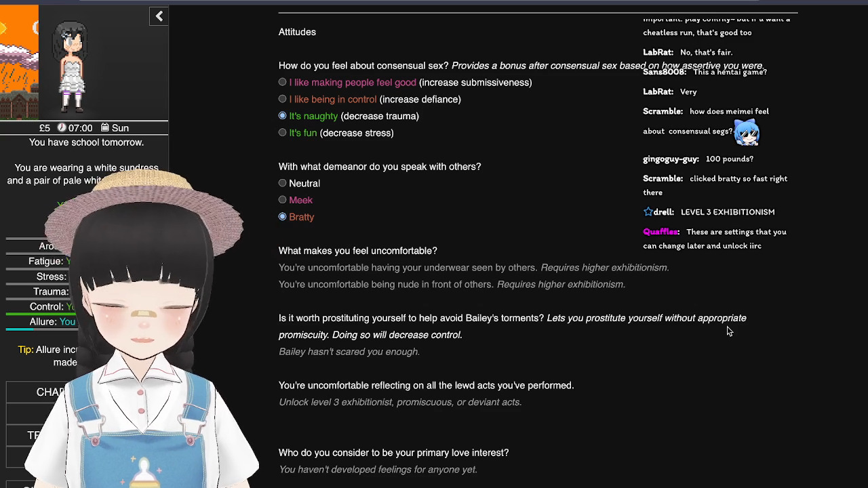The image size is (868, 488).
Task: Click the yellow 'Tip:' label in sidebar
Action: point(26,350)
